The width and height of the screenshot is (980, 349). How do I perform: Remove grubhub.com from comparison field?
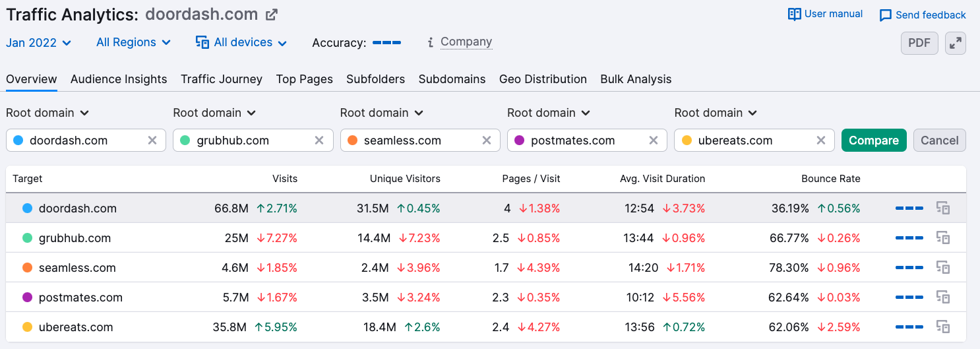[319, 140]
